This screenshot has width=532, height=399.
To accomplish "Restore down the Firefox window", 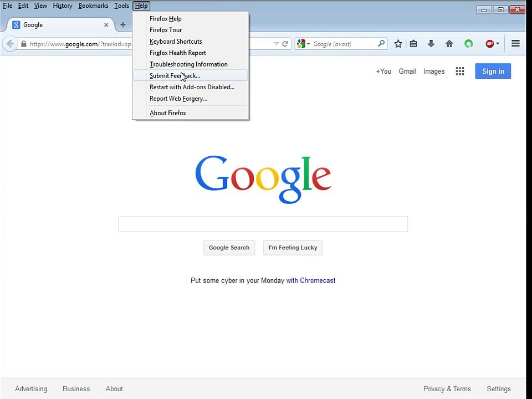I will [x=500, y=10].
